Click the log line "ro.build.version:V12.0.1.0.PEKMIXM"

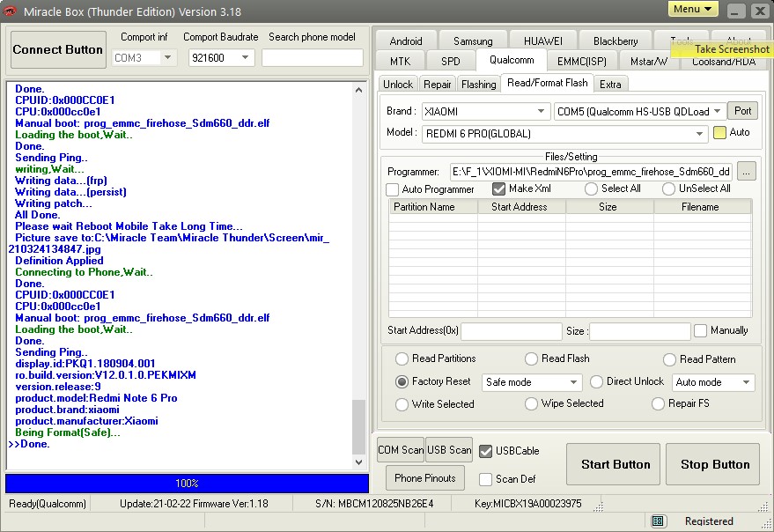(x=106, y=375)
